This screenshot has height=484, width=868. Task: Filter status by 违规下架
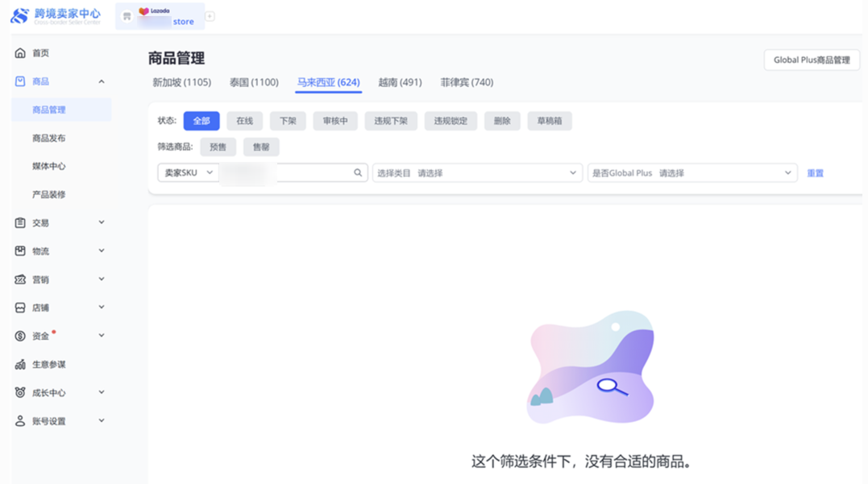click(x=391, y=121)
